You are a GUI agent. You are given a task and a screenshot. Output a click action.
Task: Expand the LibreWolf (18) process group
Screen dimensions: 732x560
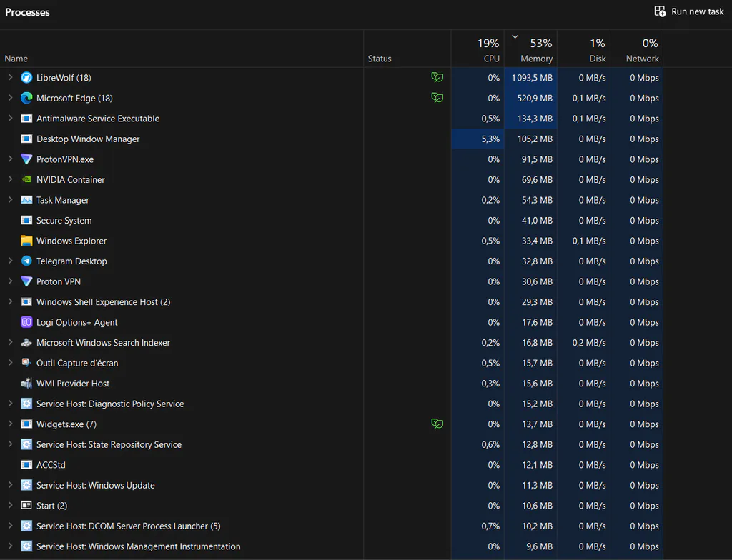[x=10, y=77]
